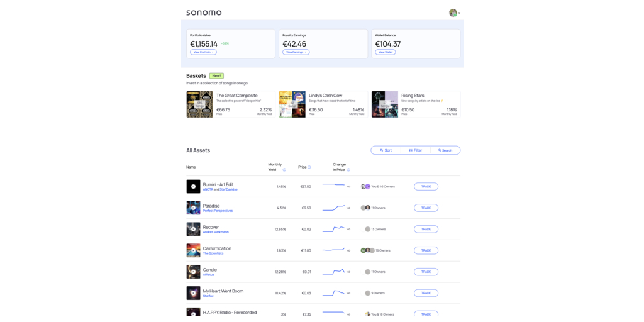This screenshot has height=322, width=644.
Task: Select Lindy's Cash Cow basket cover
Action: 292,104
